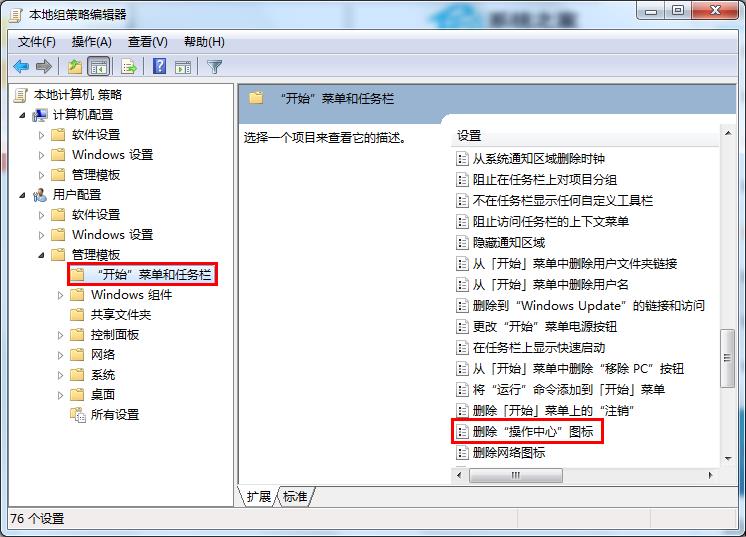
Task: Click the Back arrow toolbar icon
Action: point(21,67)
